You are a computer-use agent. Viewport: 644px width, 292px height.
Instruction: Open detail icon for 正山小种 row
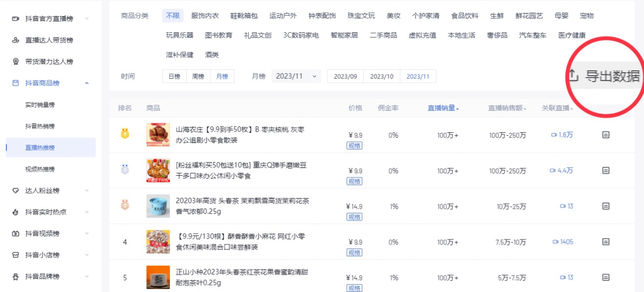click(605, 278)
